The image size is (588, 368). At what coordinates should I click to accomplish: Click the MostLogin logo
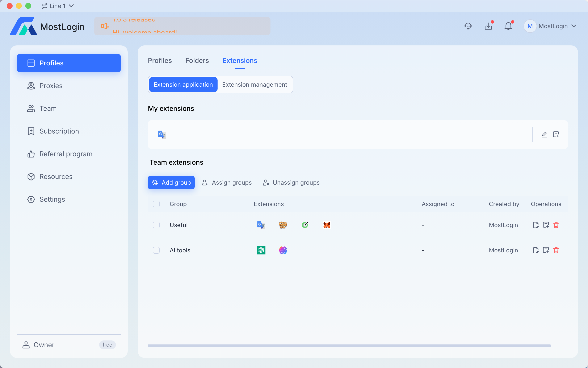point(47,26)
